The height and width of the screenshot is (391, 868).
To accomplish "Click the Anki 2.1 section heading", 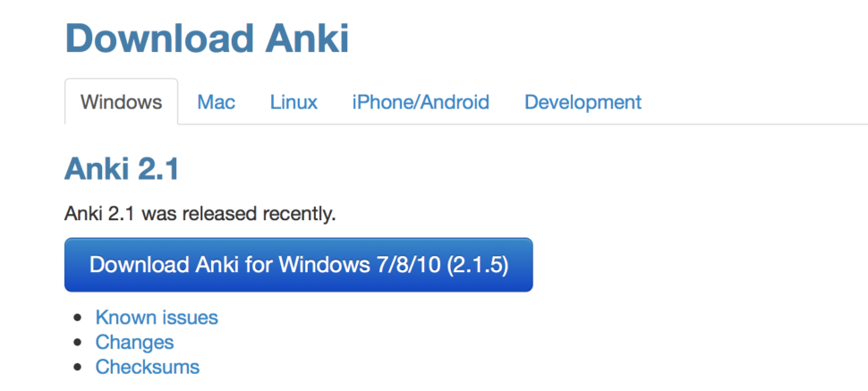I will point(122,168).
